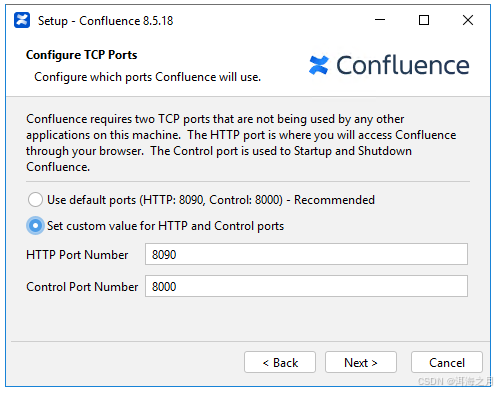Focus the HTTP Port Number field showing 8090
Viewport: 498px width, 393px height.
coord(306,254)
